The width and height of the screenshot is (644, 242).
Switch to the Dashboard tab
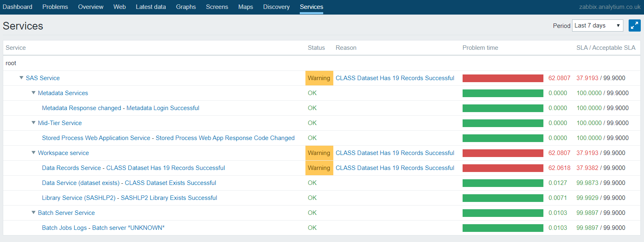[17, 7]
